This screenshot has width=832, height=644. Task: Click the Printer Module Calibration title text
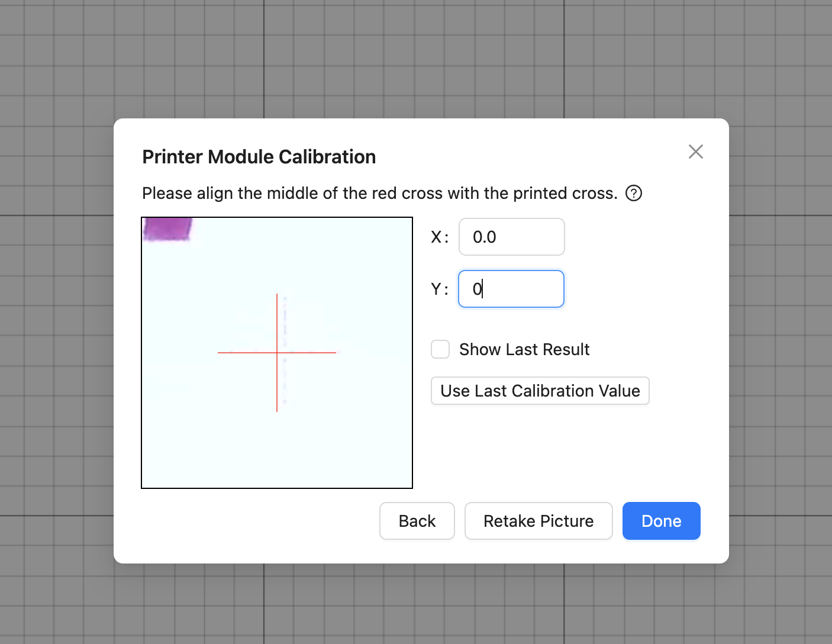pos(259,157)
